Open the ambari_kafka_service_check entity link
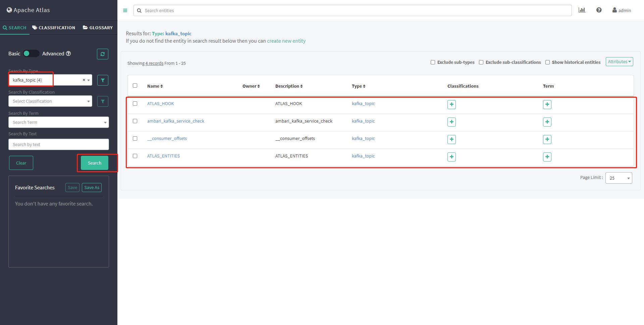This screenshot has height=325, width=644. tap(176, 121)
